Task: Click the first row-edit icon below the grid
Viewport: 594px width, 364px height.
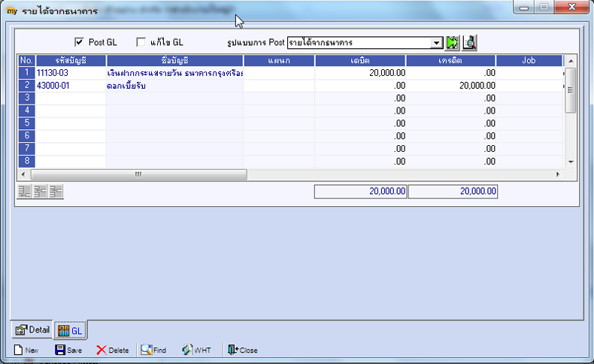Action: [24, 191]
